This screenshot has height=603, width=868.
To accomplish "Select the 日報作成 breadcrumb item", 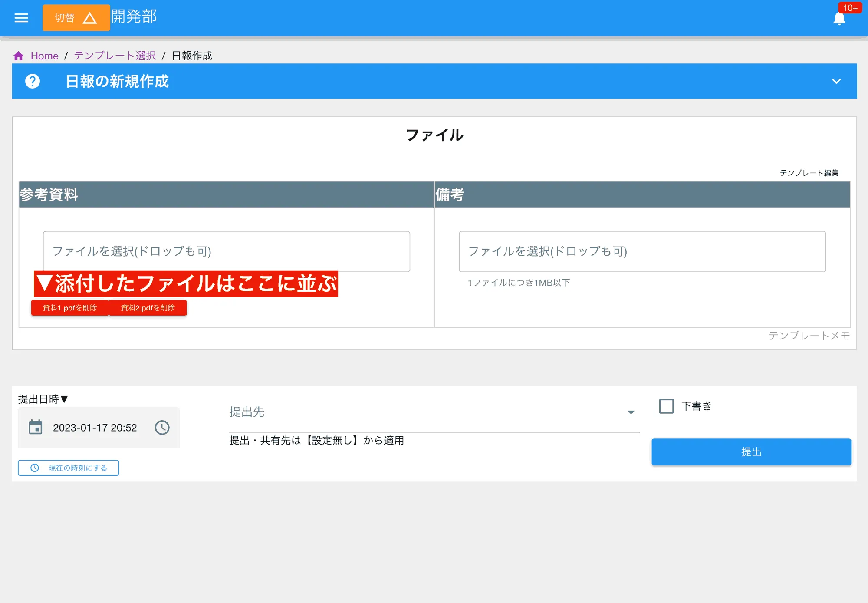I will [191, 56].
